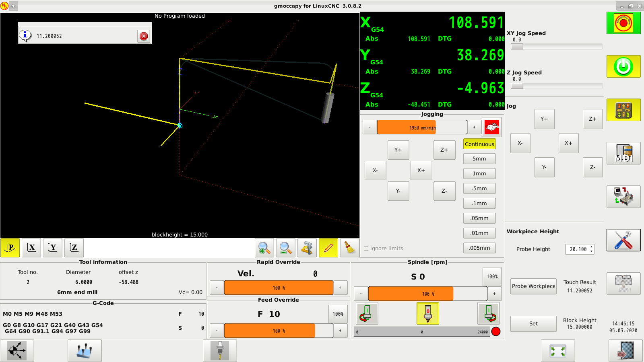The height and width of the screenshot is (362, 644).
Task: Close the 11.200052 info message
Action: tap(144, 36)
